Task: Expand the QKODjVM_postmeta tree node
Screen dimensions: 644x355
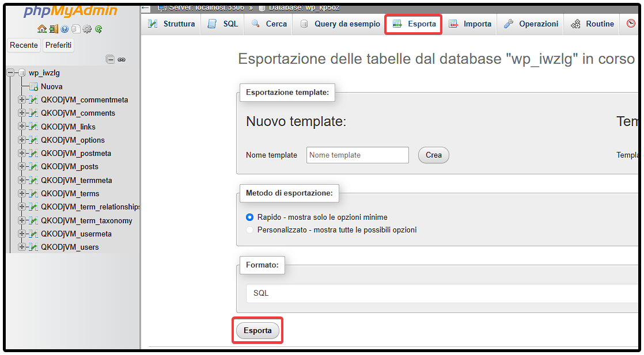Action: [21, 153]
